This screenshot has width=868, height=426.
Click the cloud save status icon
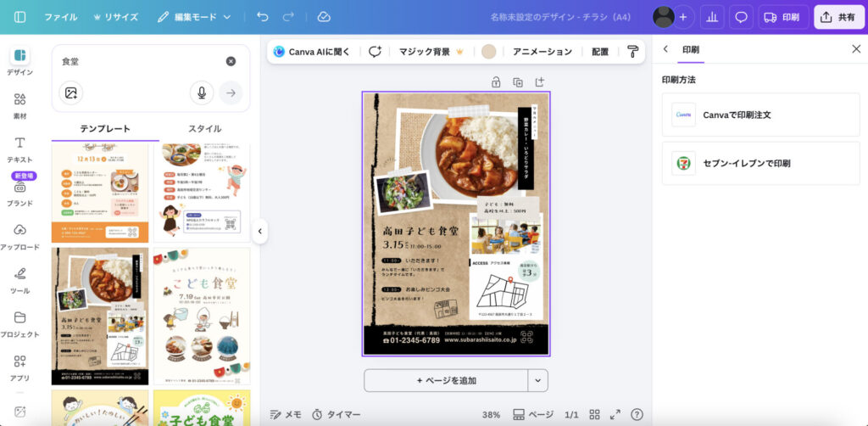[x=324, y=17]
